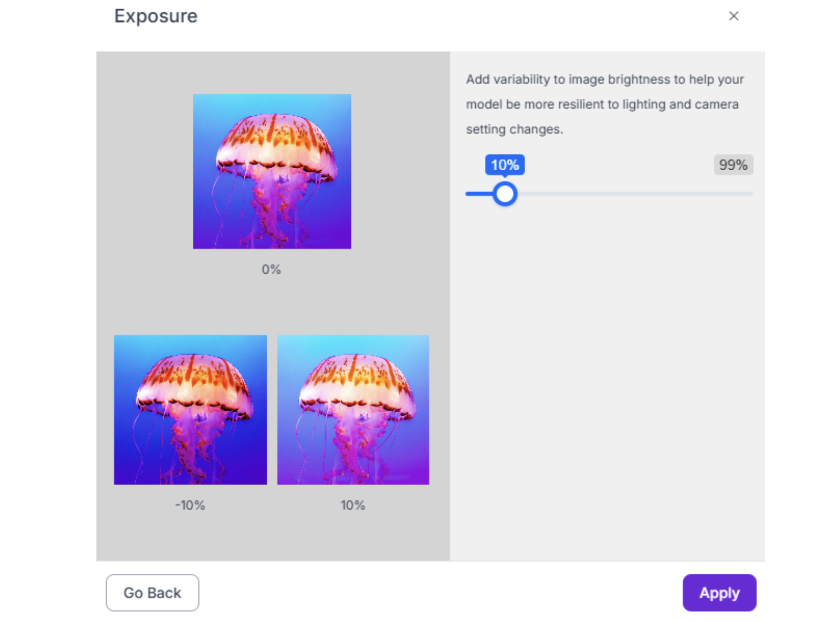Click the purple Apply button
This screenshot has width=840, height=622.
719,593
